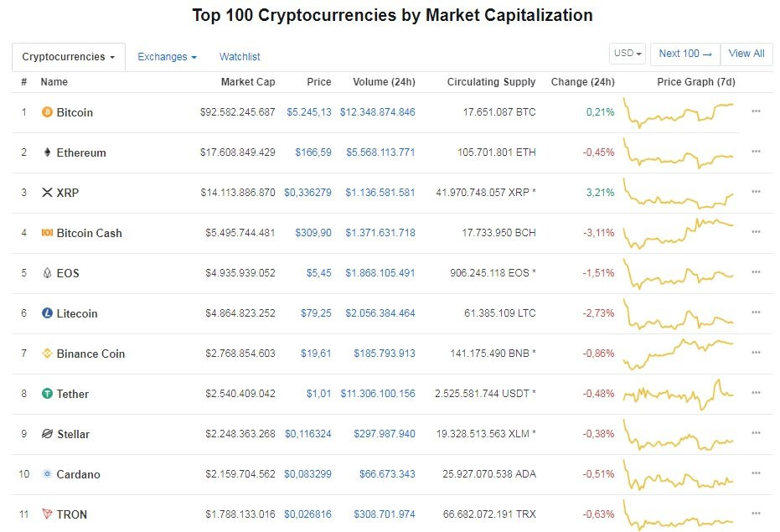Click the XRP logo icon

tap(47, 193)
